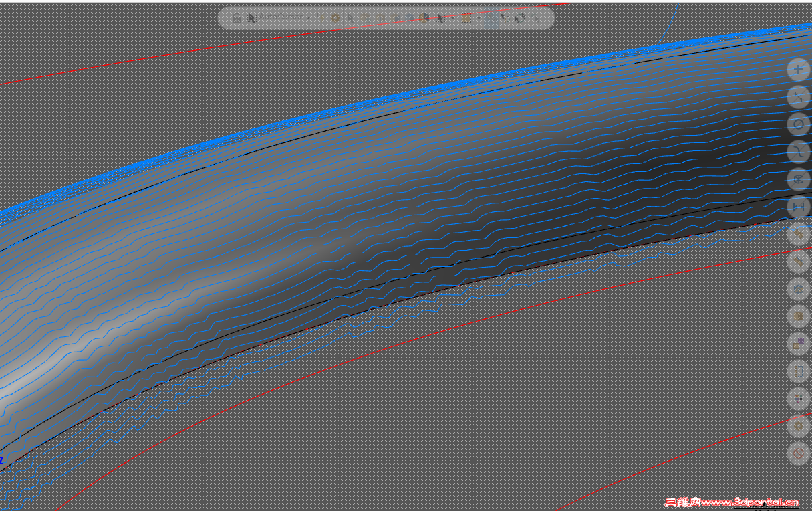Open the AutoCursor dropdown arrow

pos(309,18)
